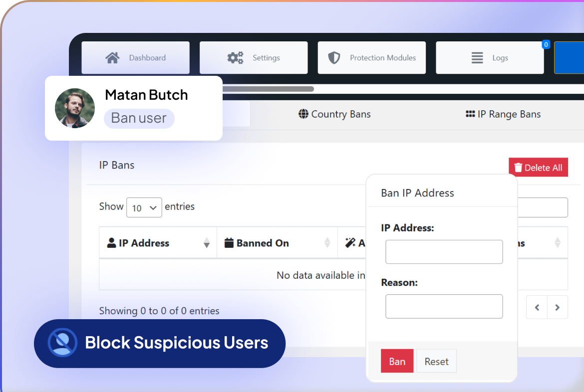This screenshot has width=584, height=392.
Task: Sort by Banned On column arrows
Action: pos(327,243)
